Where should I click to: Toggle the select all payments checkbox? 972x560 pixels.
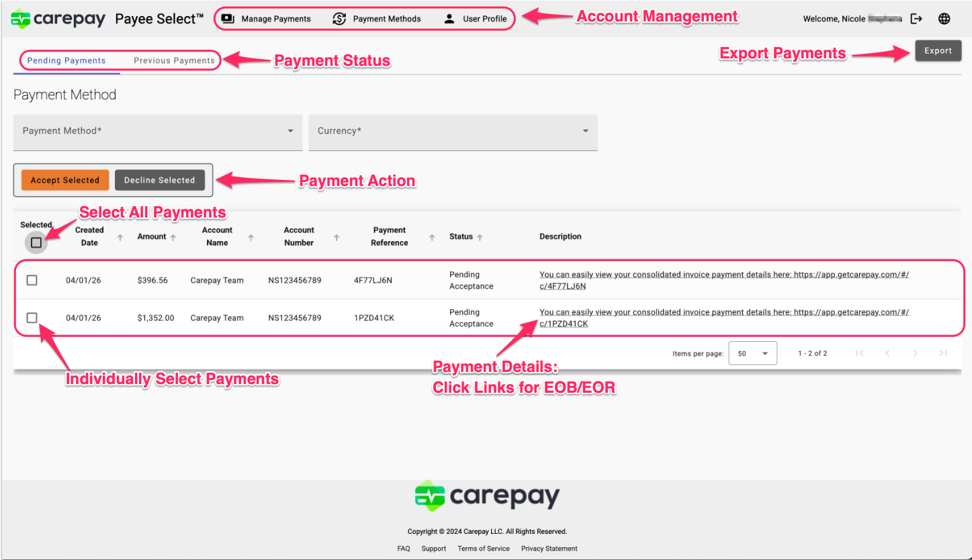pyautogui.click(x=36, y=242)
